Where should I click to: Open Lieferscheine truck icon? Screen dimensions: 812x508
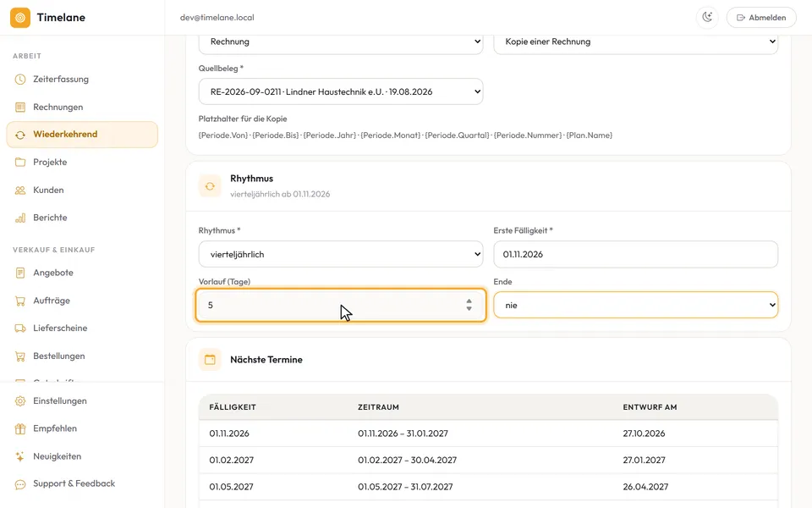pos(20,329)
